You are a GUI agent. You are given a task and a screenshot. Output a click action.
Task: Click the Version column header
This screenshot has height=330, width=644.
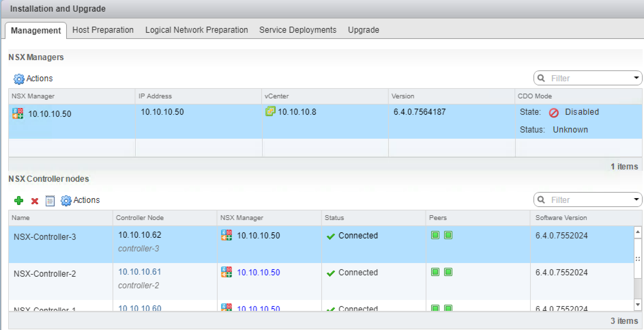coord(452,96)
